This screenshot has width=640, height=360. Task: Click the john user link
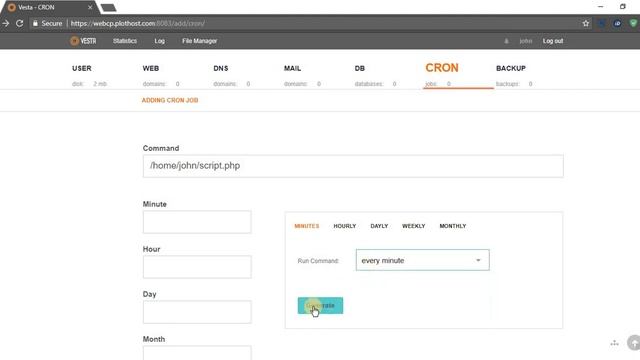[x=526, y=41]
